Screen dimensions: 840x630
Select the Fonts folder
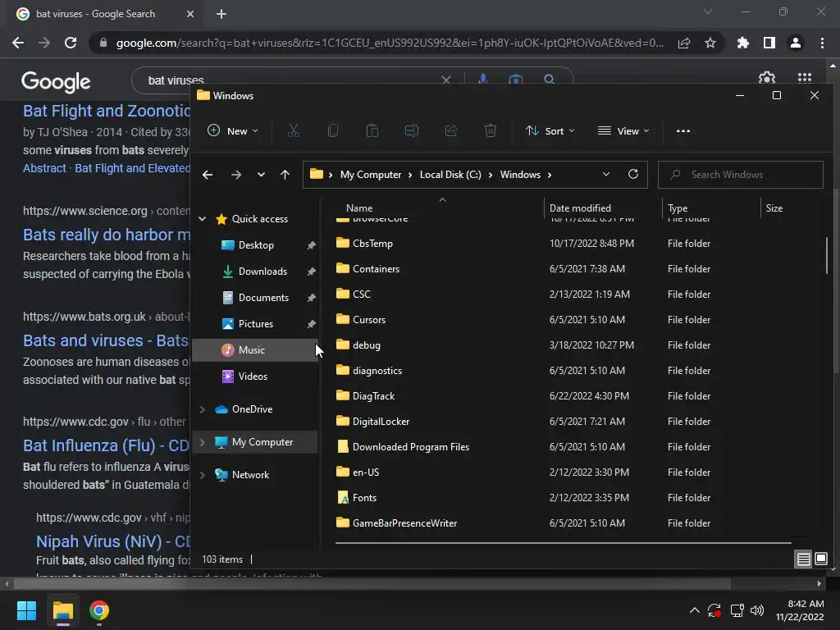click(x=364, y=498)
